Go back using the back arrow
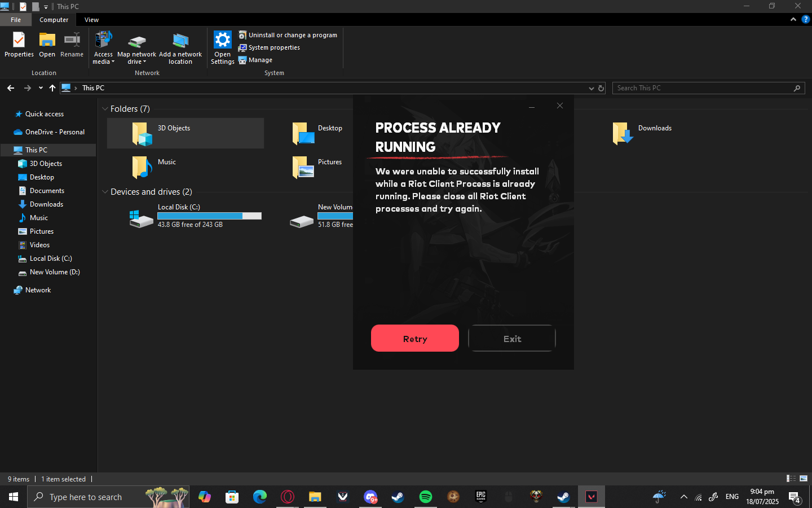This screenshot has width=812, height=508. 11,88
